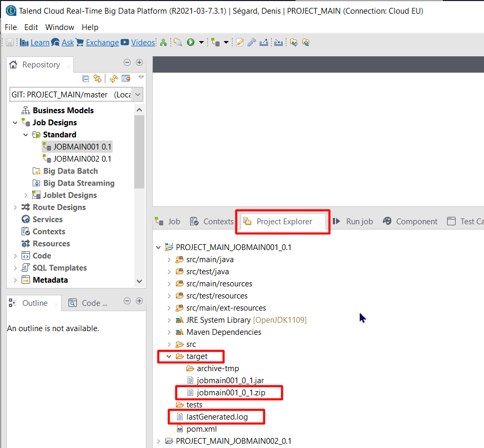Image resolution: width=484 pixels, height=448 pixels.
Task: Click the Save toolbar icon
Action: (9, 42)
